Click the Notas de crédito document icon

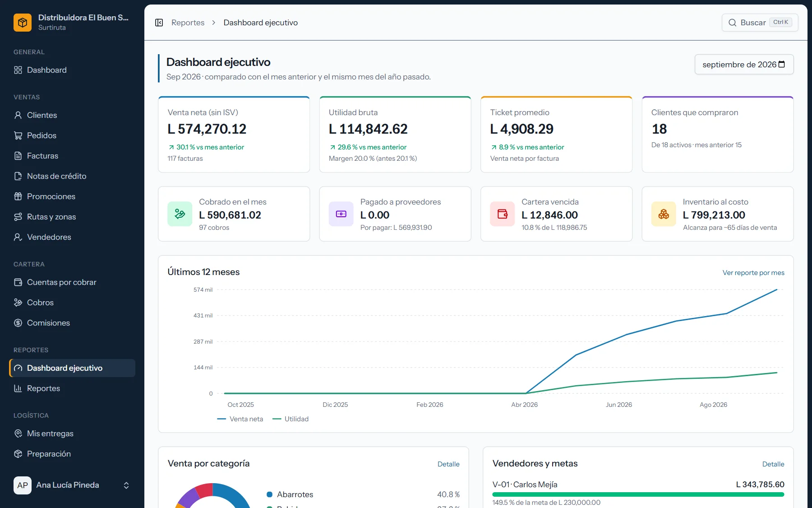coord(18,176)
